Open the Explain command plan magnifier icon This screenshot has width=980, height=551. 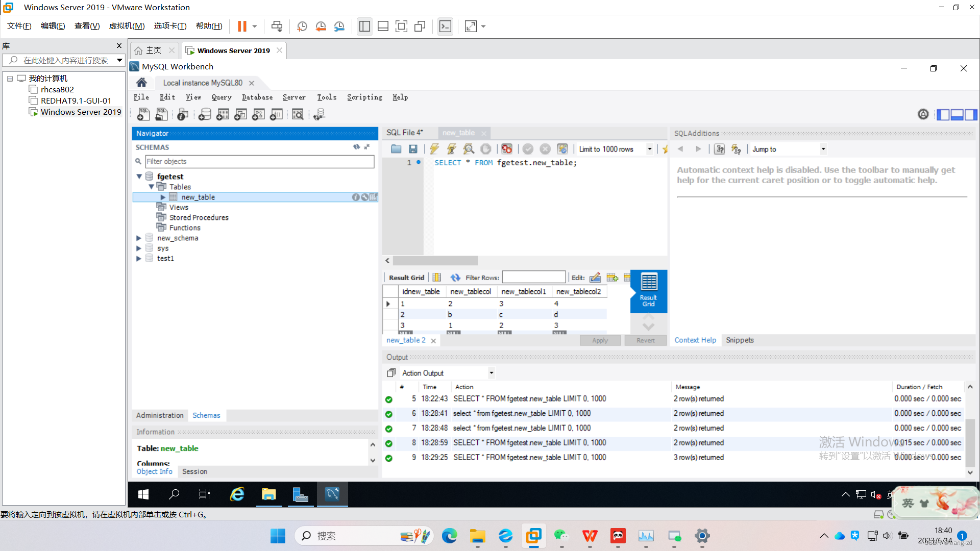coord(469,148)
